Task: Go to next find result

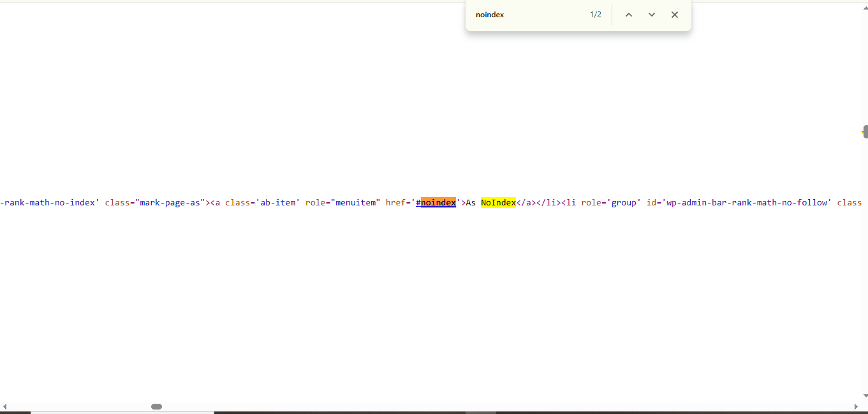Action: (651, 15)
